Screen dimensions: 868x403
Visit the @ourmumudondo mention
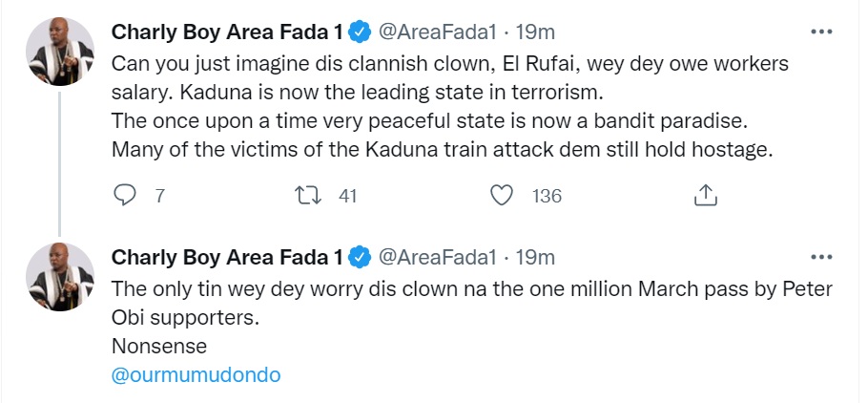click(x=196, y=374)
